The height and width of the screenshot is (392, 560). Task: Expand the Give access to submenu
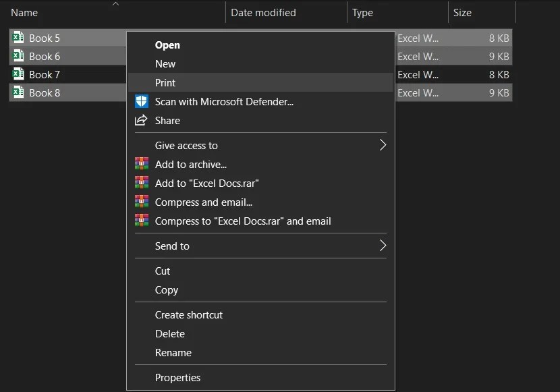tap(383, 144)
